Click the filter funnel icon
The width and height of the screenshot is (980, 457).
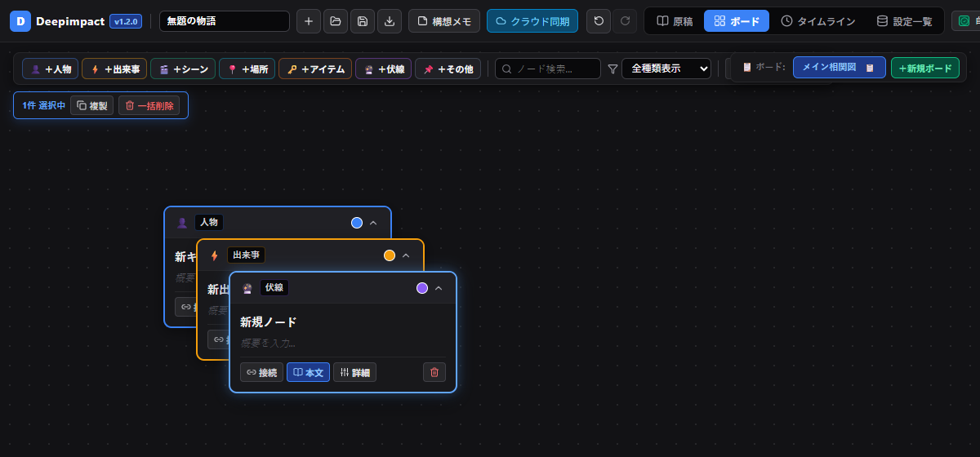[612, 69]
